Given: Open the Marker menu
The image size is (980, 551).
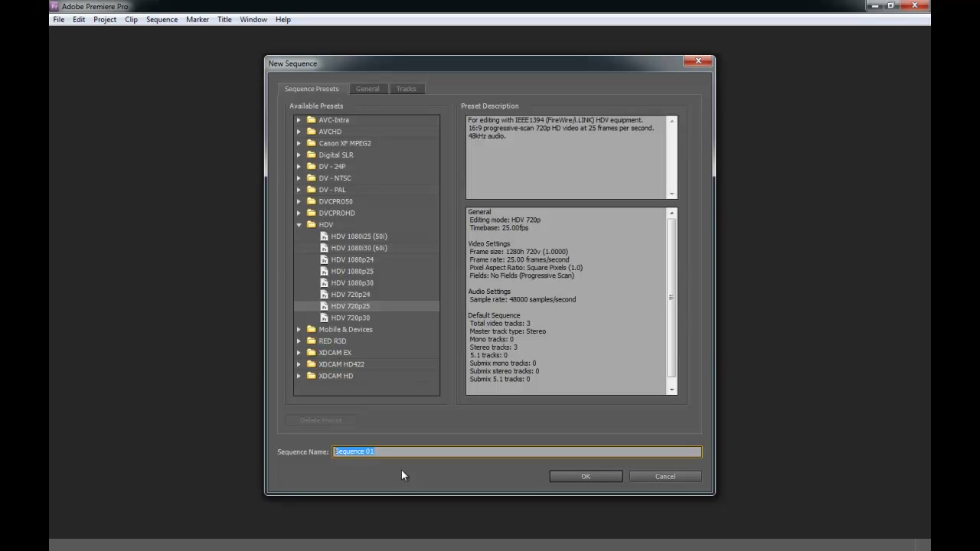Looking at the screenshot, I should (x=198, y=19).
